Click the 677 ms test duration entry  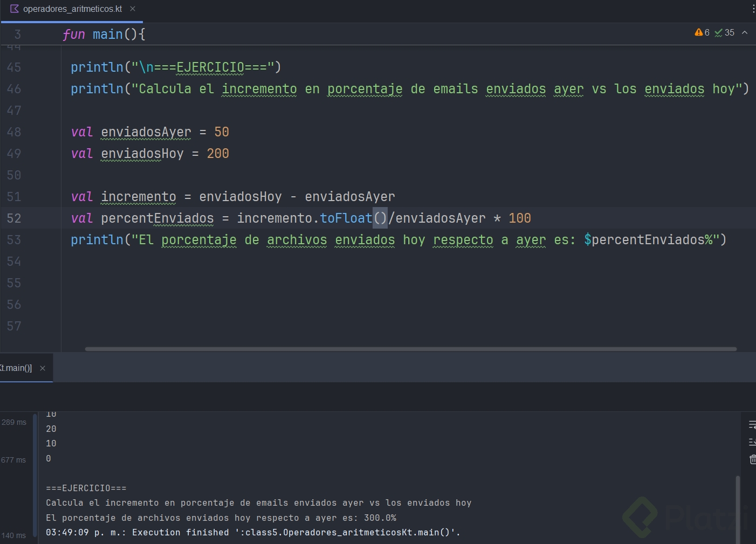(x=13, y=460)
